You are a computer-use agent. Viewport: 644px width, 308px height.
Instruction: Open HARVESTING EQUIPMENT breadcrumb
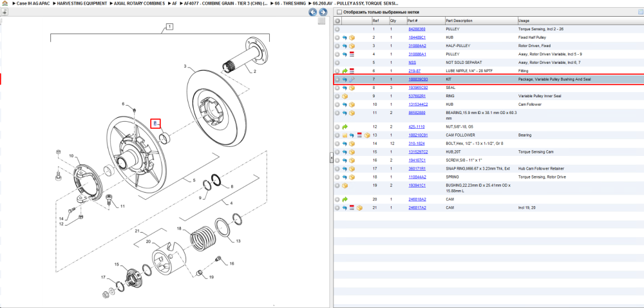tap(82, 3)
